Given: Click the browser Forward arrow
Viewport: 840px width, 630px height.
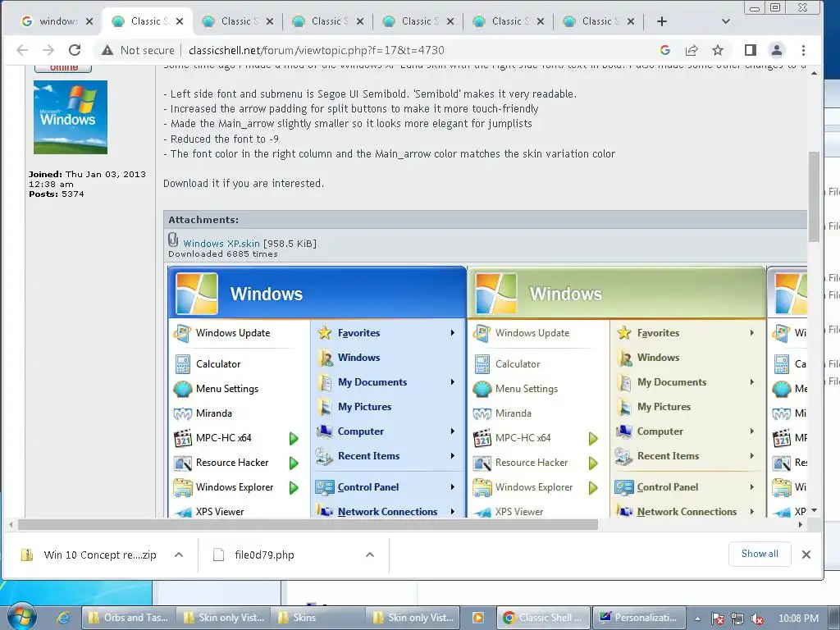Looking at the screenshot, I should click(48, 50).
